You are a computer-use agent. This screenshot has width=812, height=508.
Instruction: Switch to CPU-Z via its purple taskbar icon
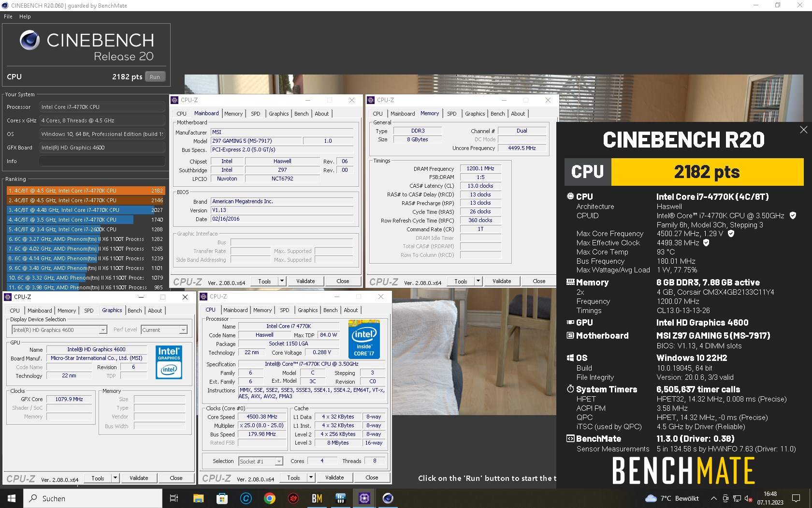pyautogui.click(x=364, y=498)
